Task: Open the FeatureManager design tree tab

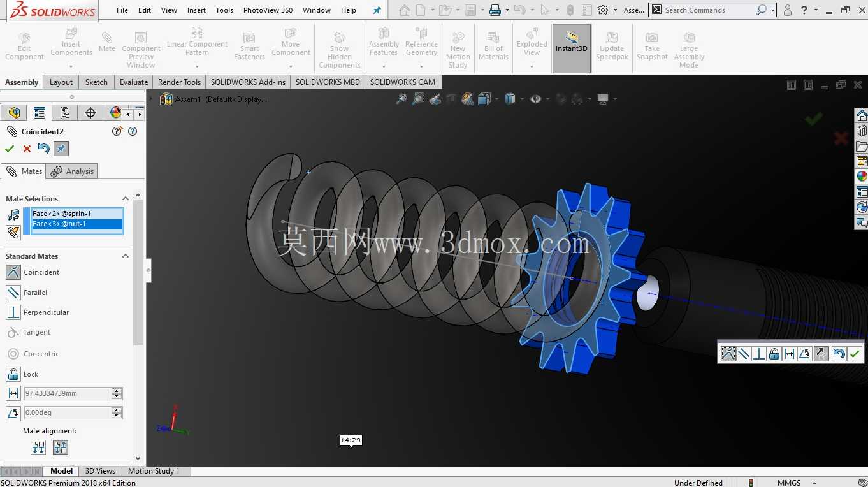Action: tap(14, 113)
